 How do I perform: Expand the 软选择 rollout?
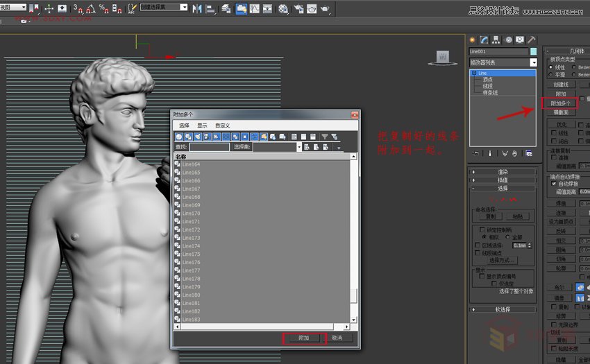click(x=503, y=309)
